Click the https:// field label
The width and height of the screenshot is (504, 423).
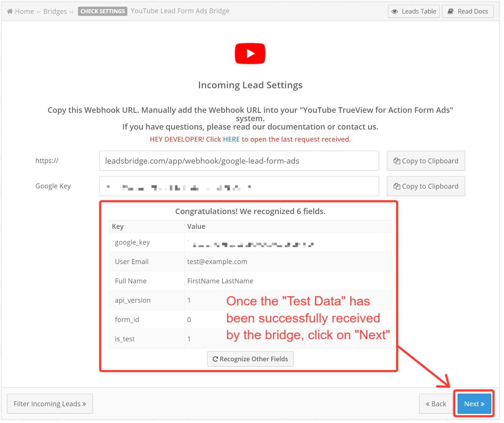pyautogui.click(x=47, y=161)
